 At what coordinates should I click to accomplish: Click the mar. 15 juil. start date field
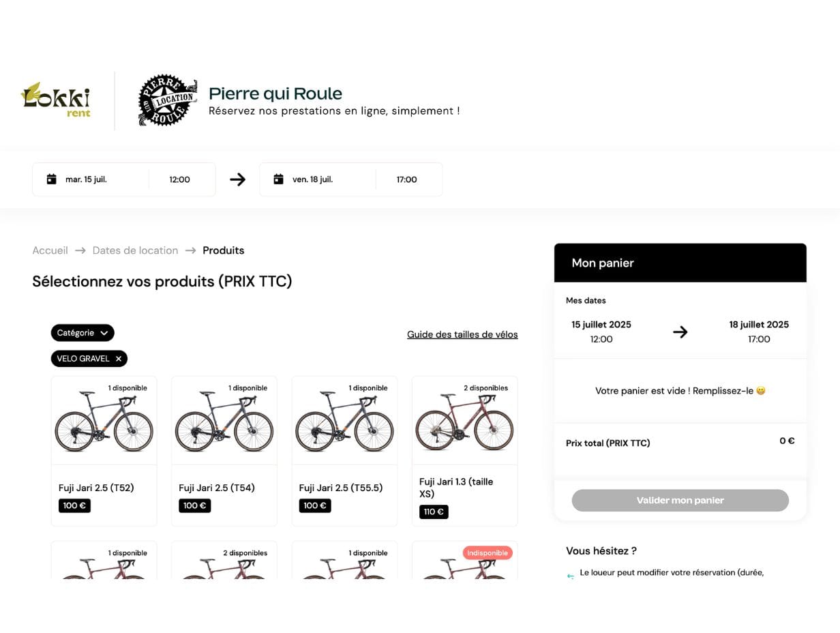coord(91,179)
